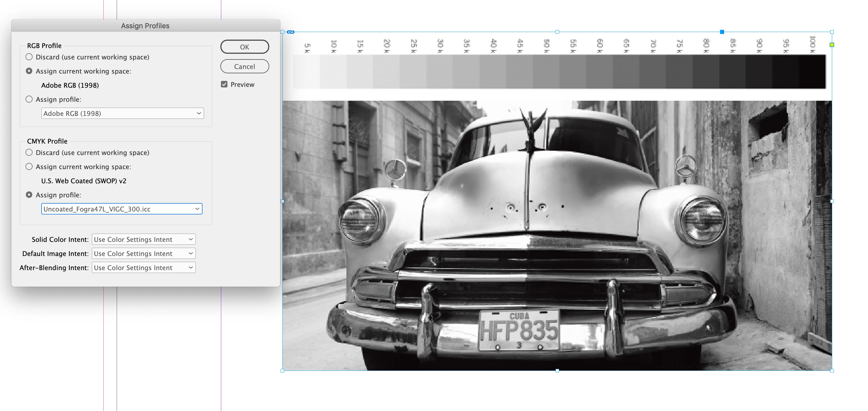Click the bottom-right frame handle
868x411 pixels.
click(832, 371)
